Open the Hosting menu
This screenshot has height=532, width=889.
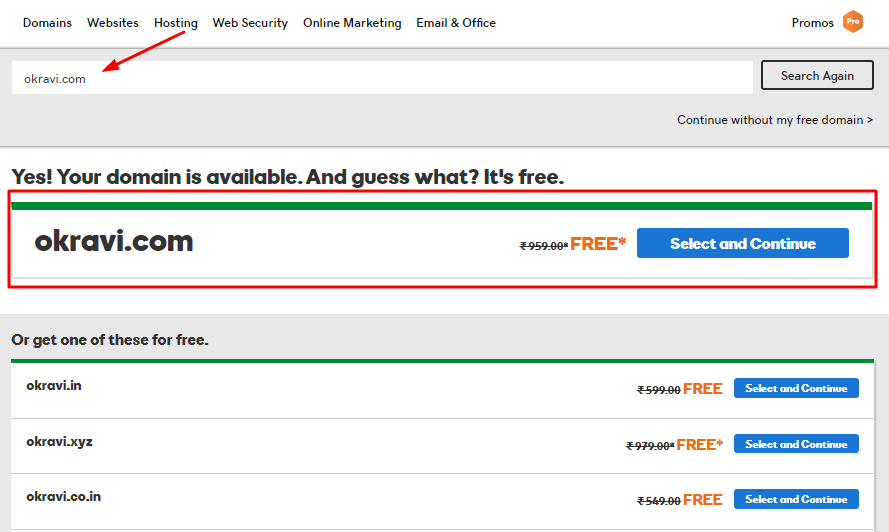tap(176, 23)
